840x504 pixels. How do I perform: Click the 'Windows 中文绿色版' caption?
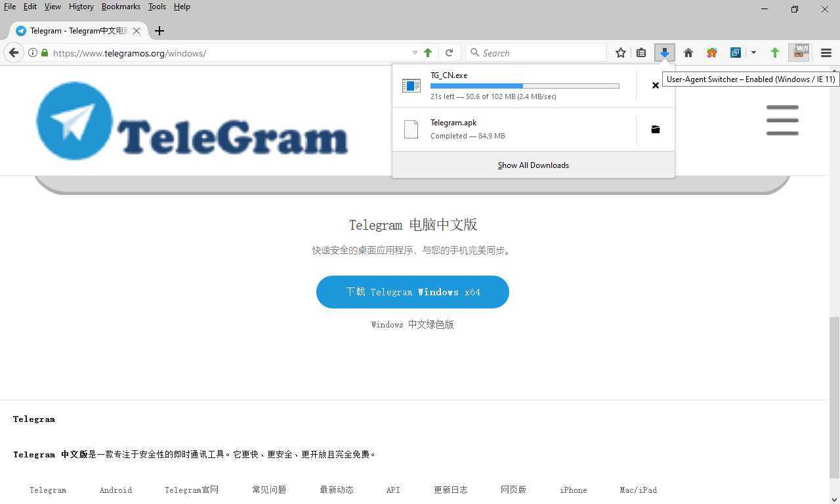pyautogui.click(x=413, y=325)
